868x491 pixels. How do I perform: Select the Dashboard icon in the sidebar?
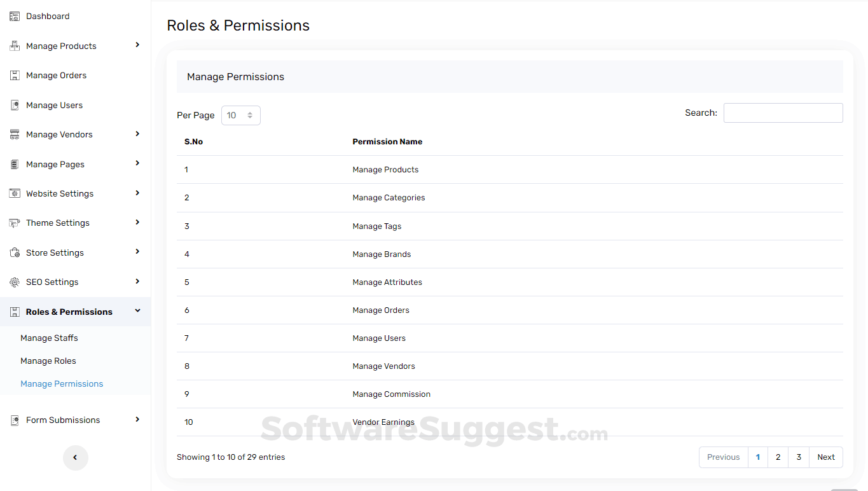click(13, 15)
